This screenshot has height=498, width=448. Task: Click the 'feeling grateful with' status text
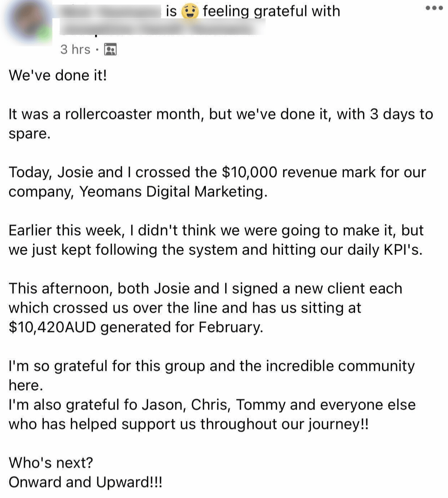[271, 11]
